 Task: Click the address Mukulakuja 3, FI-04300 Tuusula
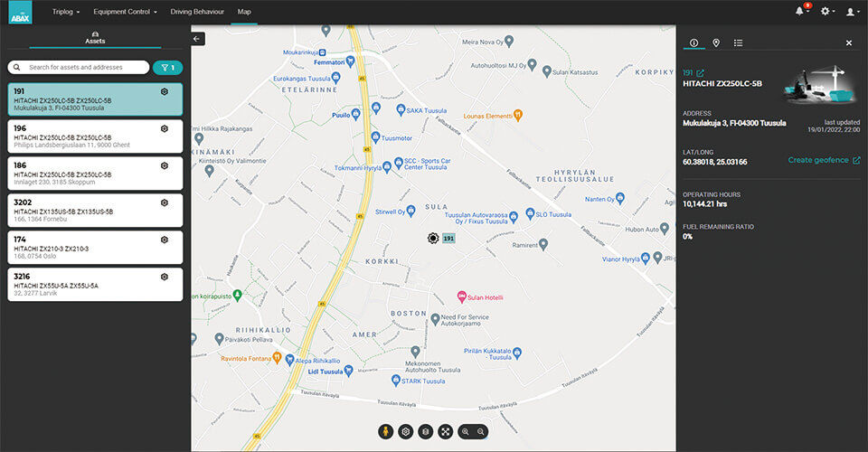pos(734,123)
